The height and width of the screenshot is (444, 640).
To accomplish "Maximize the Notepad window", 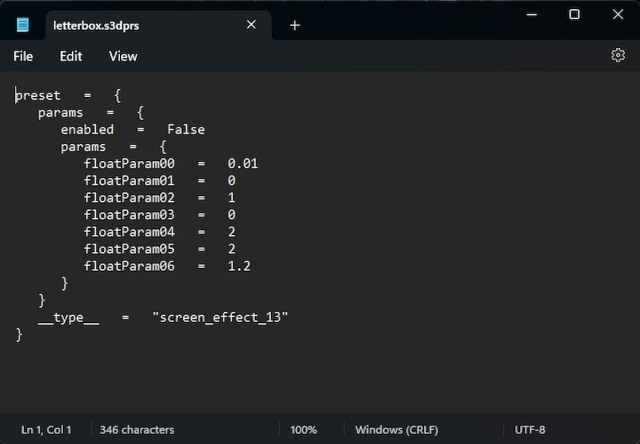I will click(574, 14).
